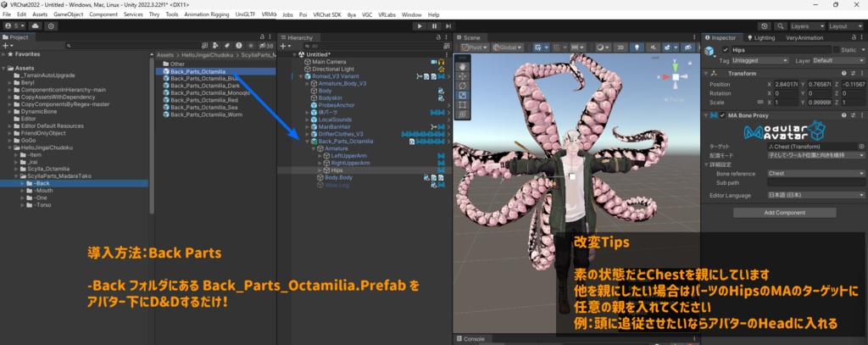The width and height of the screenshot is (868, 345).
Task: Select the Console tab
Action: [x=470, y=339]
